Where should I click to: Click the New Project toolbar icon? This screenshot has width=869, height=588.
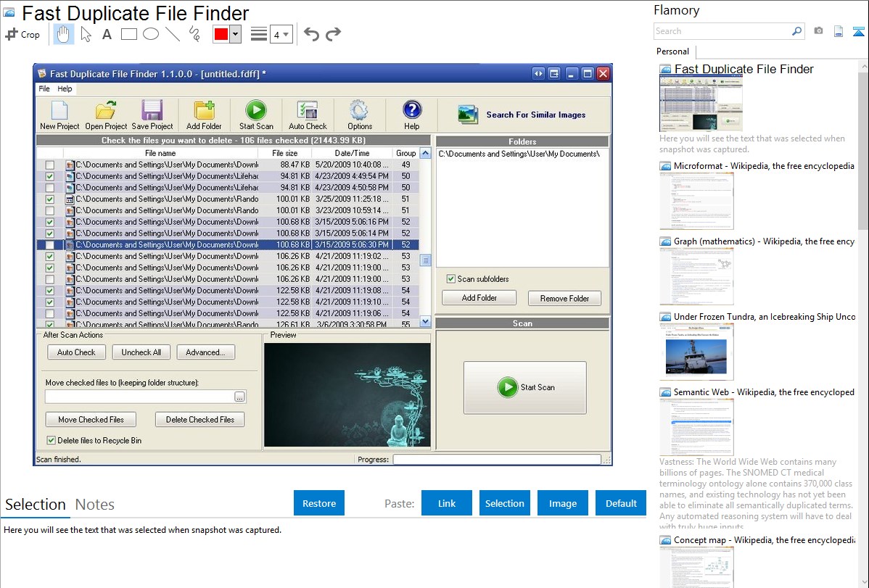point(59,115)
